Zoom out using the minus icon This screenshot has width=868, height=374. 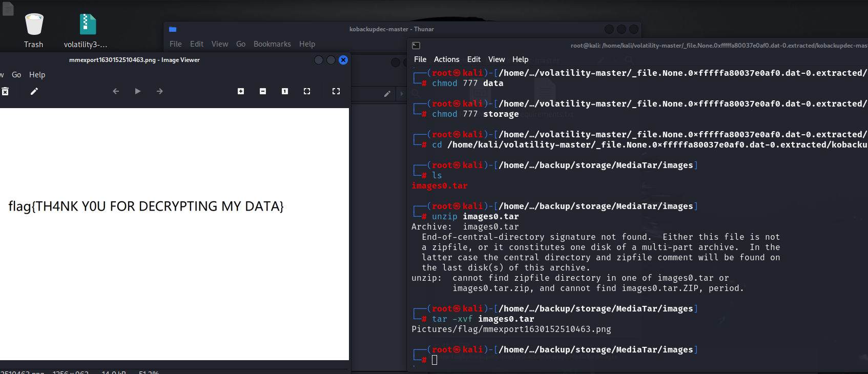(x=263, y=91)
